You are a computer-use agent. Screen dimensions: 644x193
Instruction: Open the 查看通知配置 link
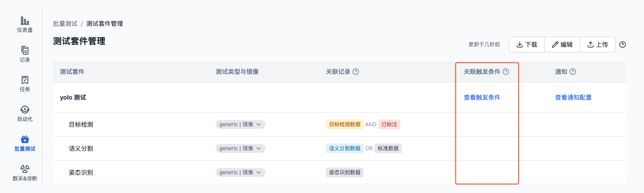click(574, 97)
